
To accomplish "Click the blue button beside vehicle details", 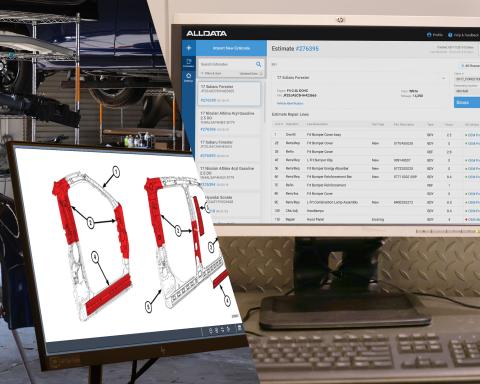I will (467, 102).
